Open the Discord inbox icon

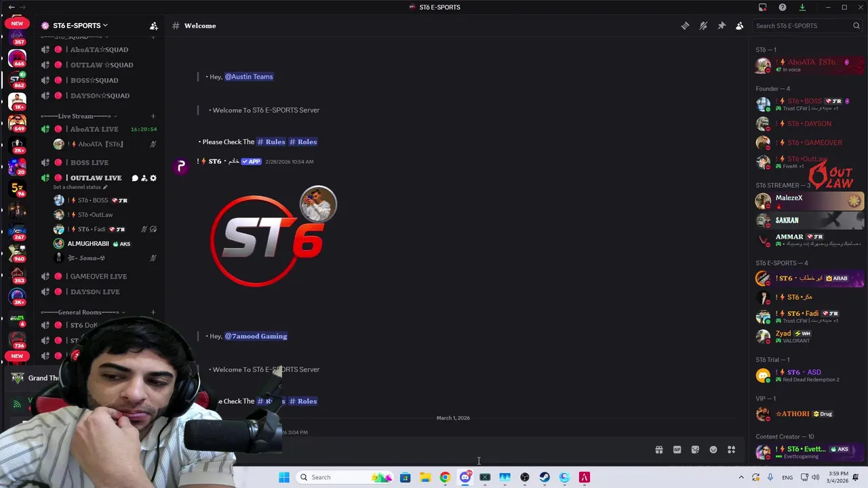pos(762,7)
